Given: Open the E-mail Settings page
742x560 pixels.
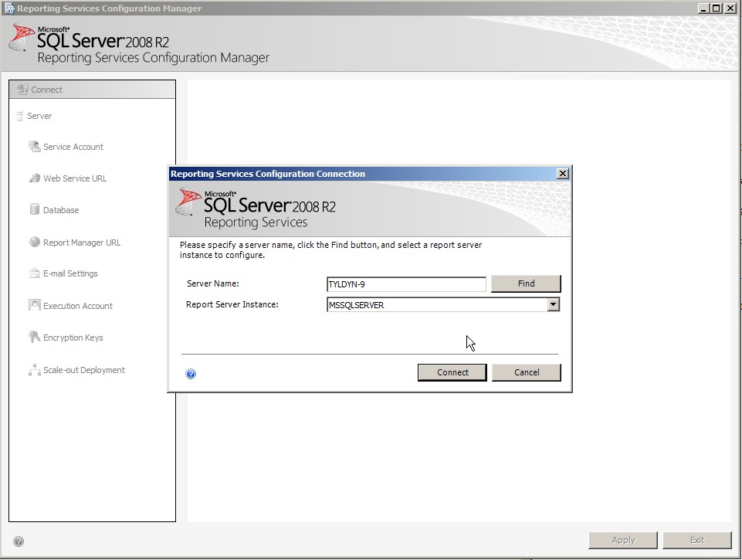Looking at the screenshot, I should click(x=70, y=273).
